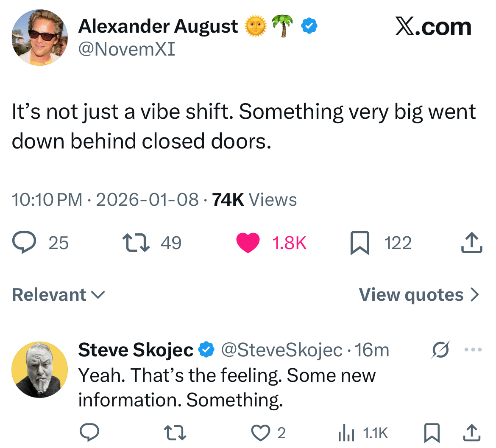Unlike the post with 1.8K likes

(248, 243)
